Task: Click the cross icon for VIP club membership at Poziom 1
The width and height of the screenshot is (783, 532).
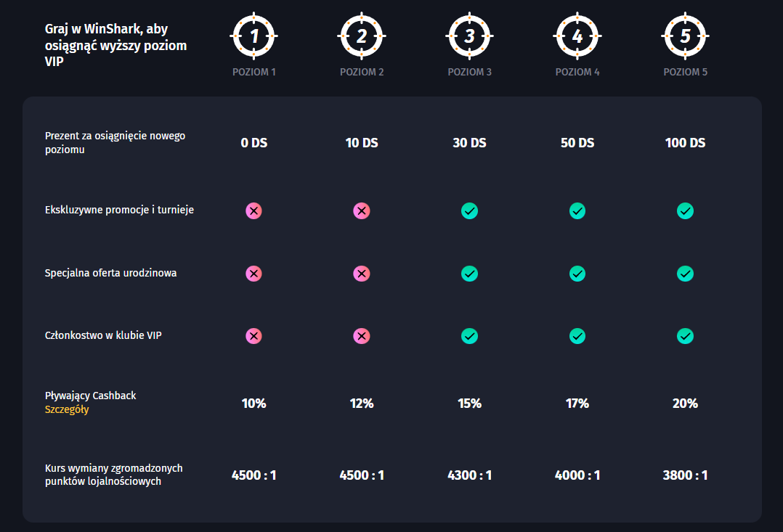Action: (253, 336)
